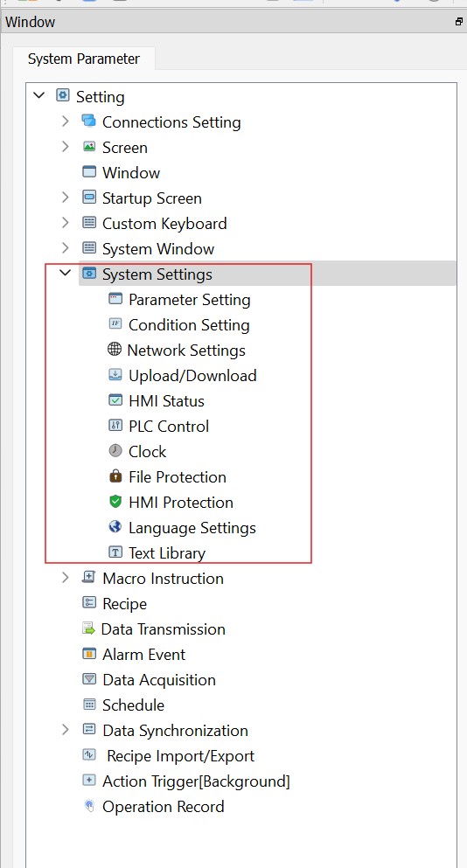Click the Language Settings earth icon
Image resolution: width=467 pixels, height=868 pixels.
click(115, 527)
